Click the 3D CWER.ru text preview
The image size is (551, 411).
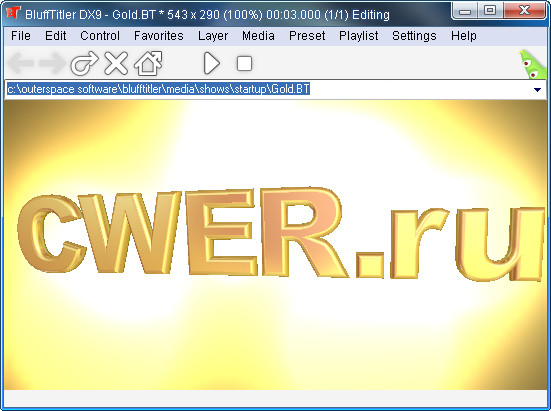coord(281,235)
